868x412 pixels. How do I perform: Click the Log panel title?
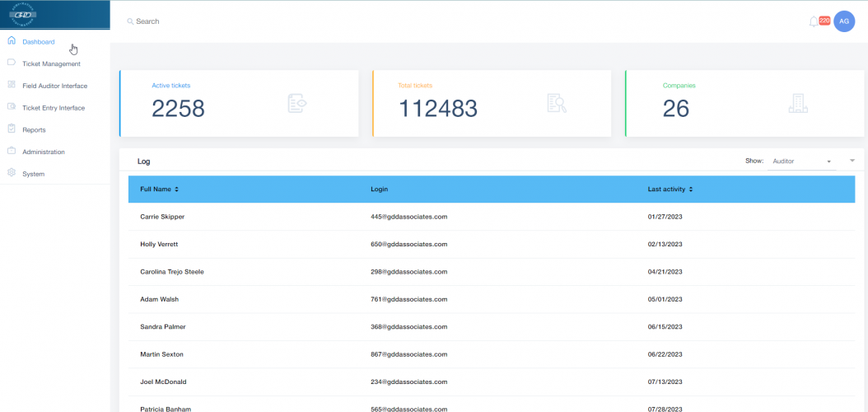pos(143,162)
